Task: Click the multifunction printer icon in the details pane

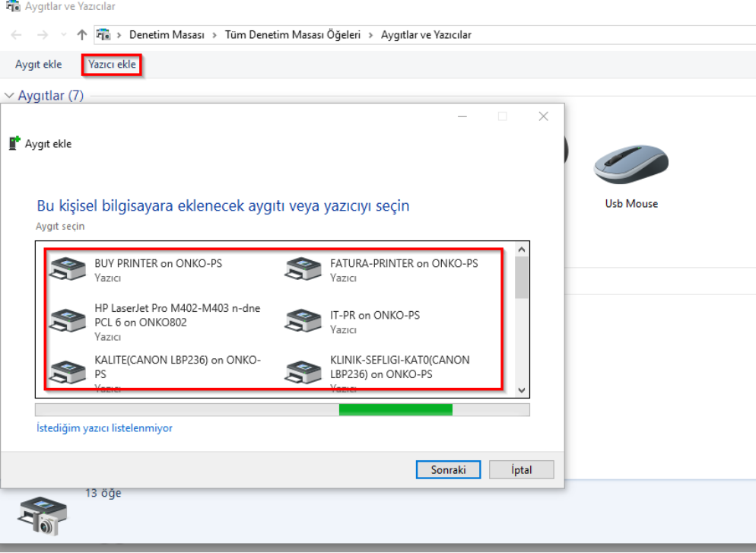Action: coord(43,516)
